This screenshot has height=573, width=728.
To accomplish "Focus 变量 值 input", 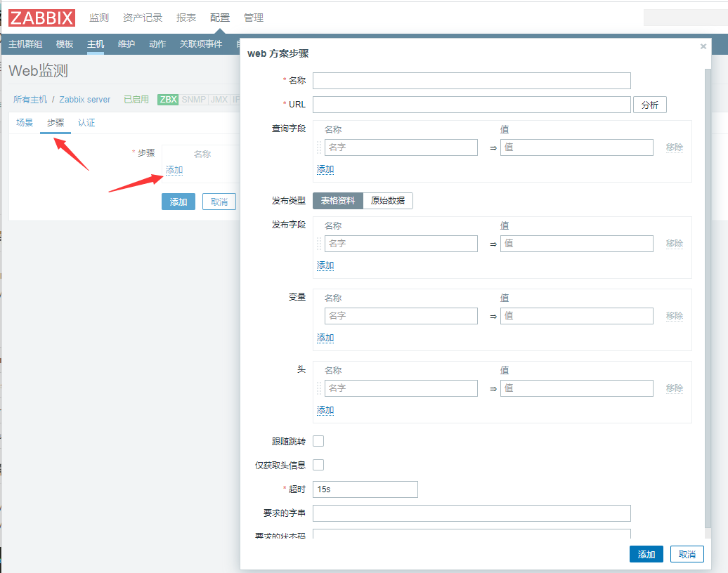I will coord(577,316).
